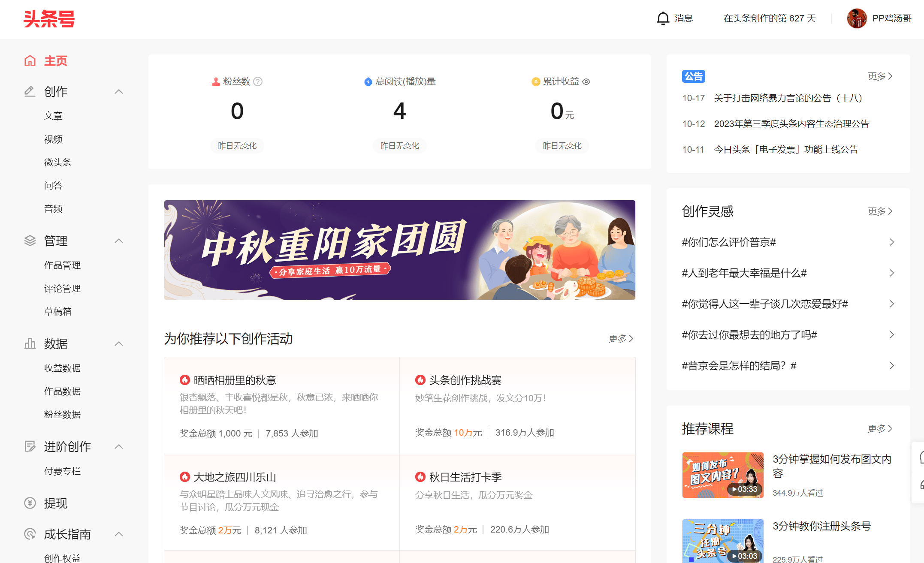This screenshot has height=563, width=924.
Task: Click the fire icon next to 头条创作挑战赛
Action: click(420, 380)
